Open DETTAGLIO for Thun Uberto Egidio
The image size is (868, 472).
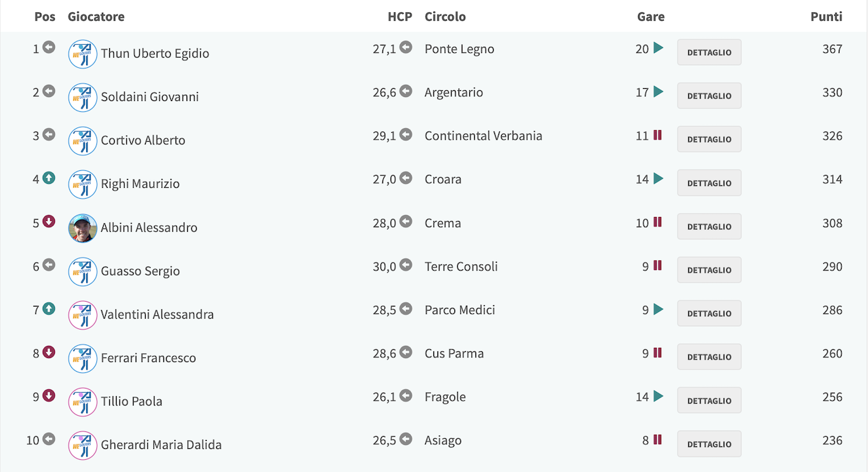click(709, 52)
